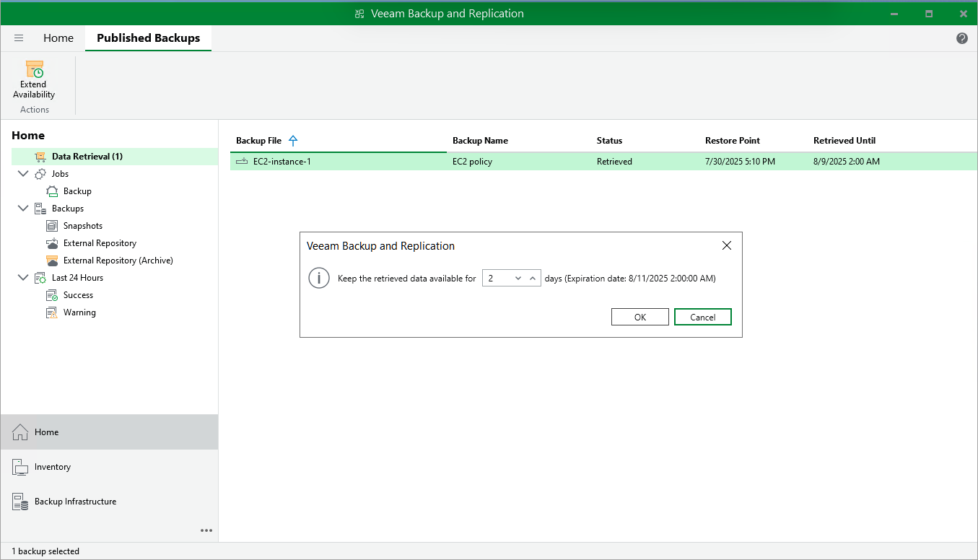Click the Success status icon
Screen dimensions: 978x560
click(x=52, y=295)
